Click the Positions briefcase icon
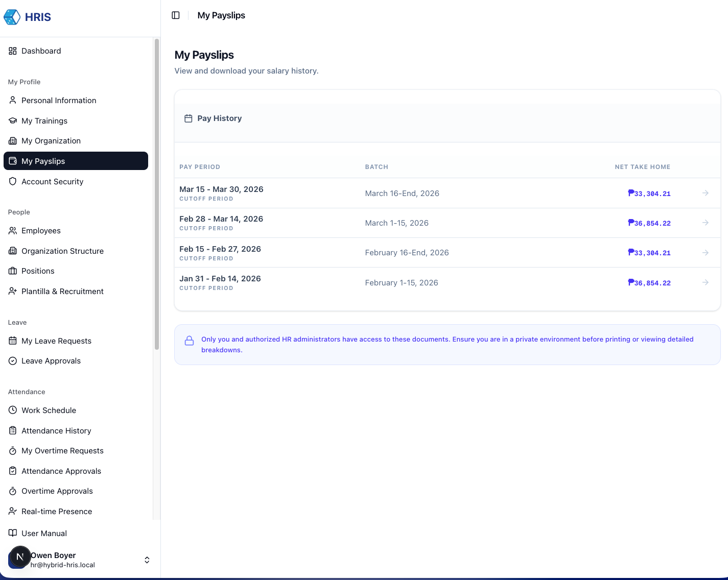Screen dimensions: 728x580 point(13,271)
